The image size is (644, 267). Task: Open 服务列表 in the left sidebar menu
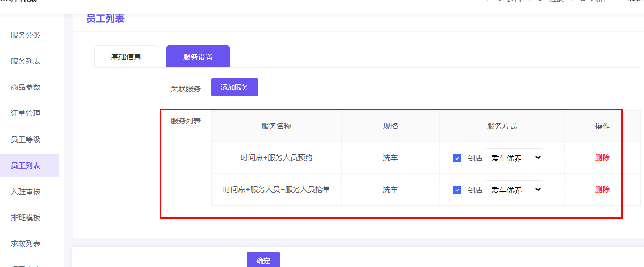(26, 61)
